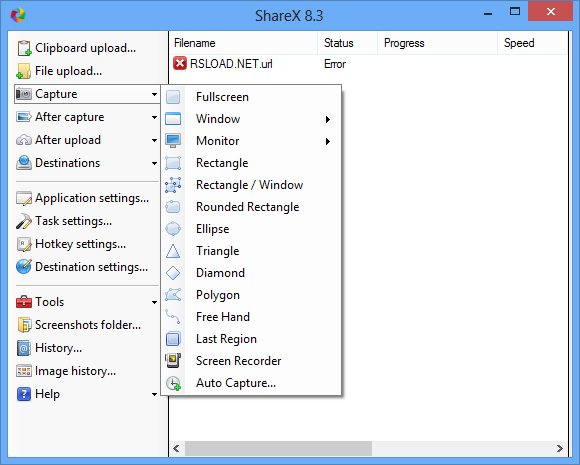Click the Hotkey settings icon

24,244
